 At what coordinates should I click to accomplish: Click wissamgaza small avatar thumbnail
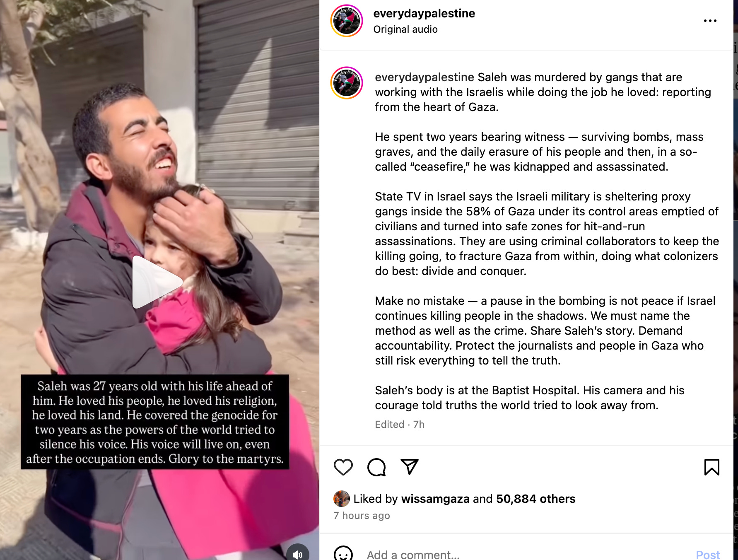coord(341,499)
